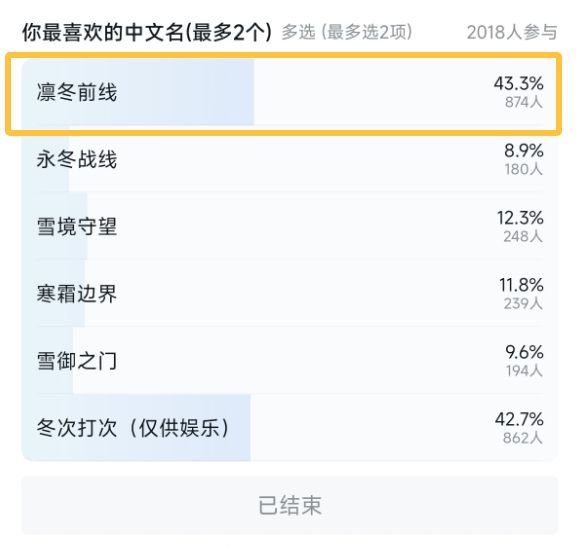Click the 已结束 button
Viewport: 579px width, 547px height.
(290, 505)
